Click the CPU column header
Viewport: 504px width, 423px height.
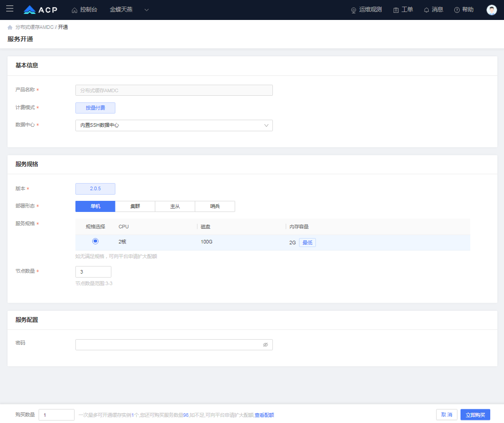tap(123, 227)
